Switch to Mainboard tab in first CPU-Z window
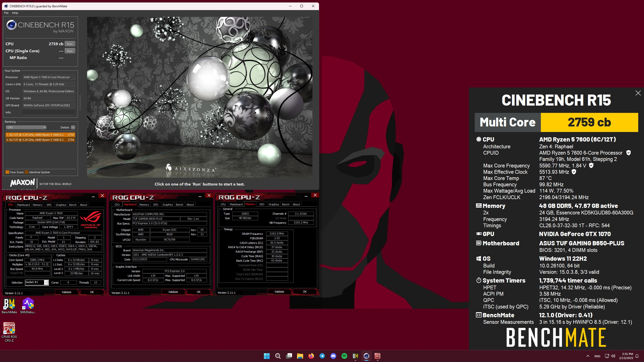Screen dimensions: 644x362 point(23,205)
